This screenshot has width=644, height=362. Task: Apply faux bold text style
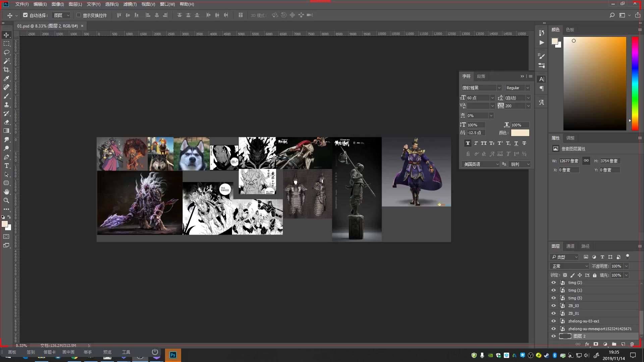coord(468,143)
